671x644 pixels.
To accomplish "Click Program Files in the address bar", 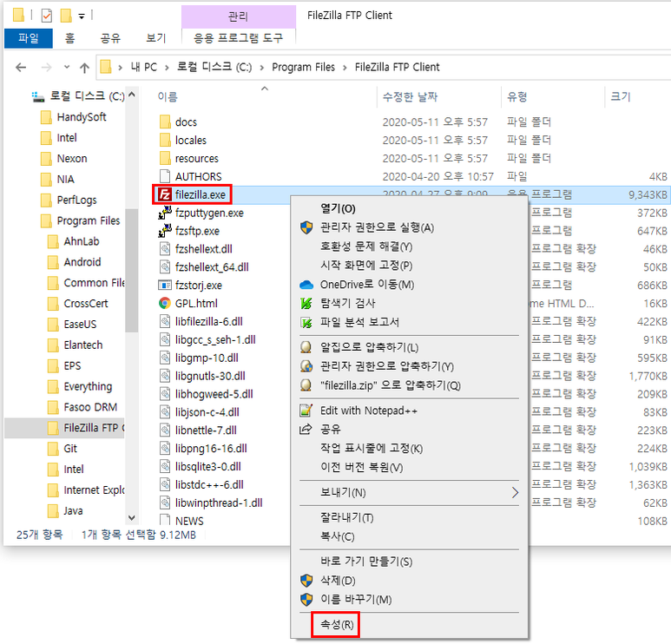I will click(x=304, y=67).
